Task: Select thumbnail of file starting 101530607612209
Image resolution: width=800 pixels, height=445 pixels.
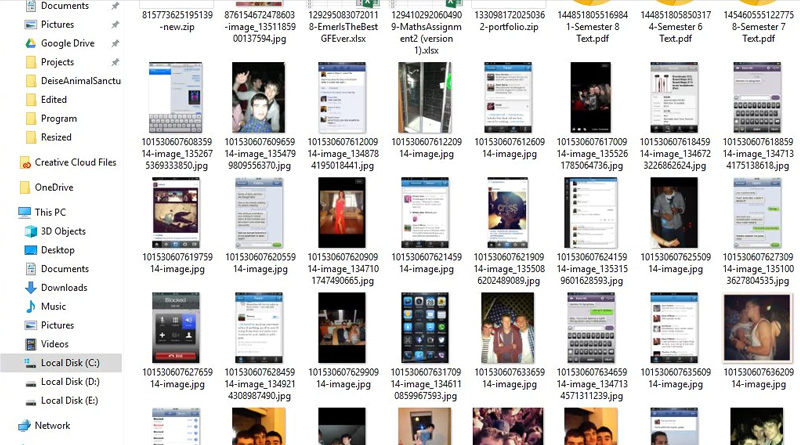Action: [425, 97]
